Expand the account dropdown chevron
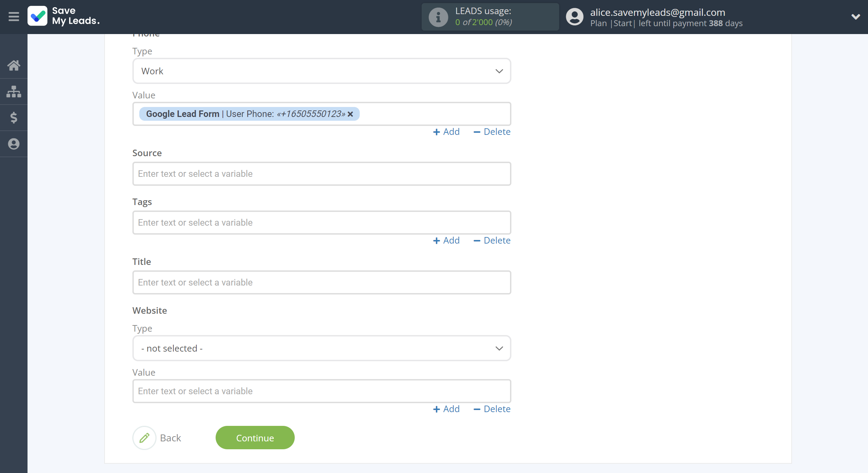This screenshot has height=473, width=868. click(x=856, y=17)
